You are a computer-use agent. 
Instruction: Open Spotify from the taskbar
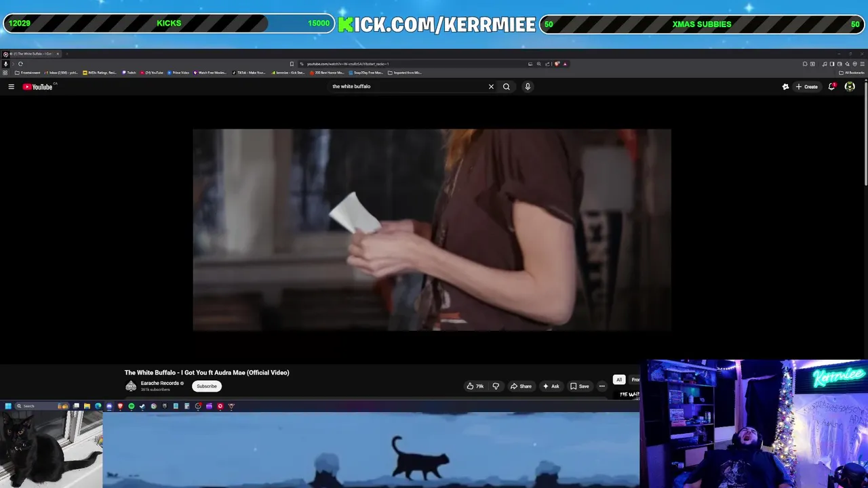[x=131, y=406]
